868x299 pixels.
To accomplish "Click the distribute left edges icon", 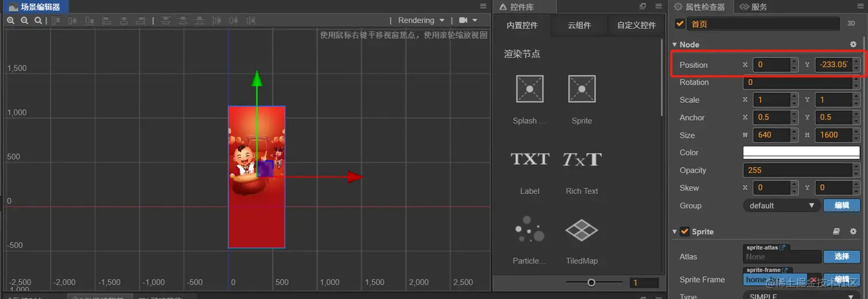I will tap(216, 20).
